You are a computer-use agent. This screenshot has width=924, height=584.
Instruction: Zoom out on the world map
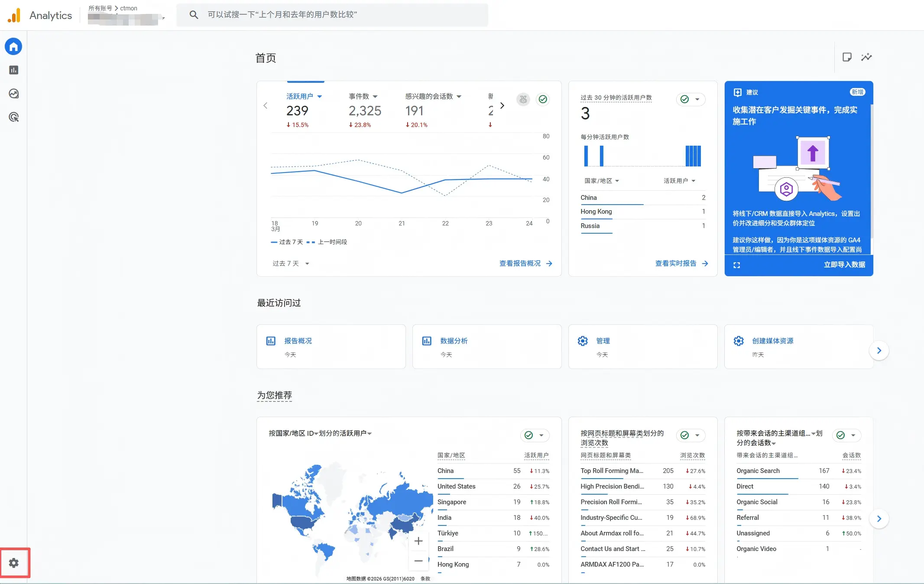(x=418, y=561)
